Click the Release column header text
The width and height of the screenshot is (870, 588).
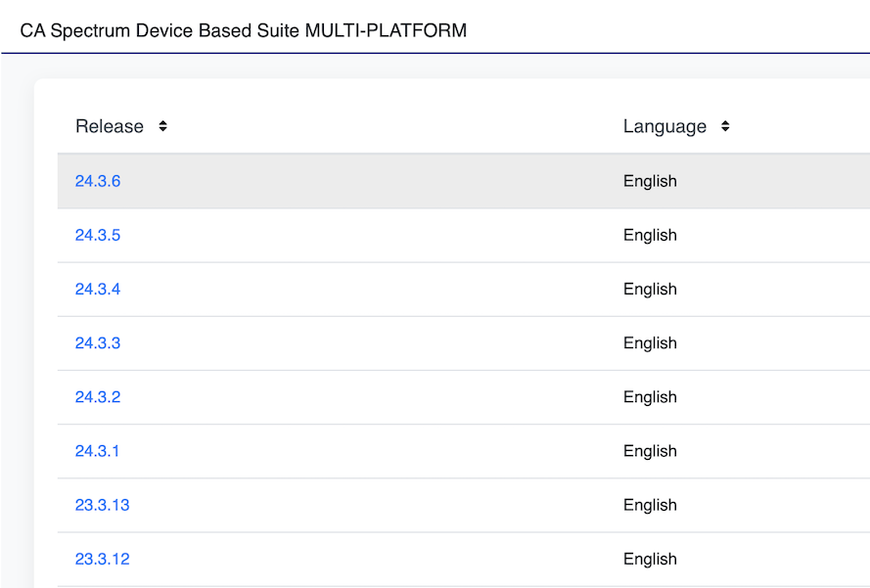[110, 126]
